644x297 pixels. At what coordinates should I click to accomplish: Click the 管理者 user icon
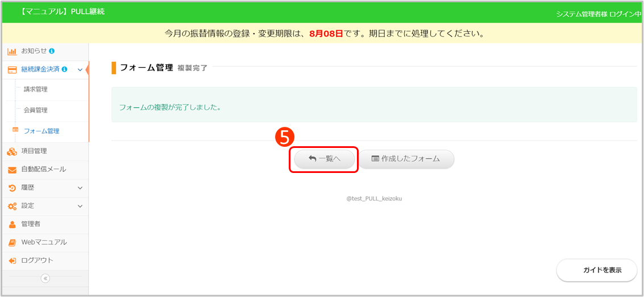click(x=12, y=224)
